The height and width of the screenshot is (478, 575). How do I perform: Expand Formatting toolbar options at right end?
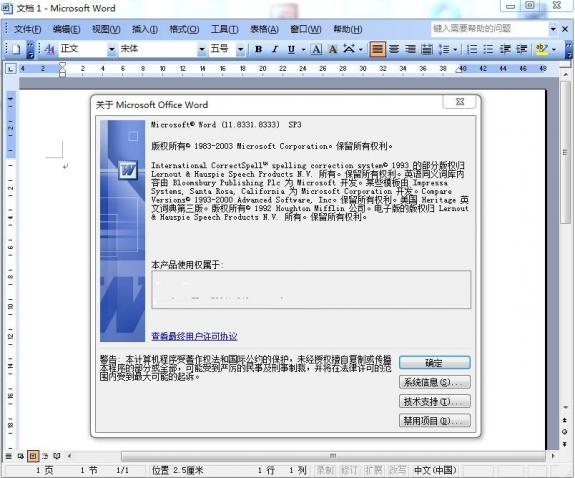569,49
